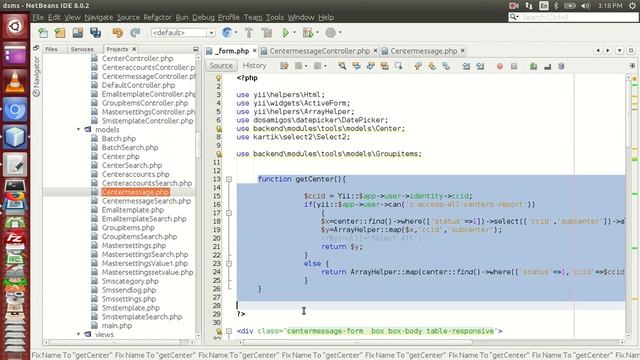The image size is (640, 360).
Task: Close the _form.php editor tab
Action: click(254, 51)
